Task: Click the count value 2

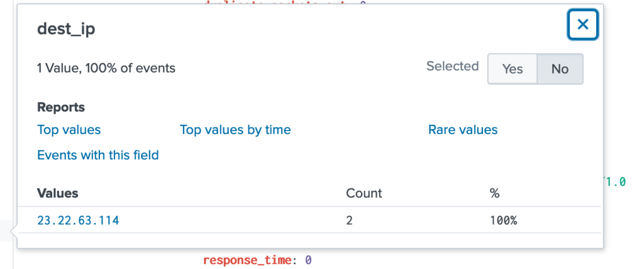Action: click(x=350, y=220)
